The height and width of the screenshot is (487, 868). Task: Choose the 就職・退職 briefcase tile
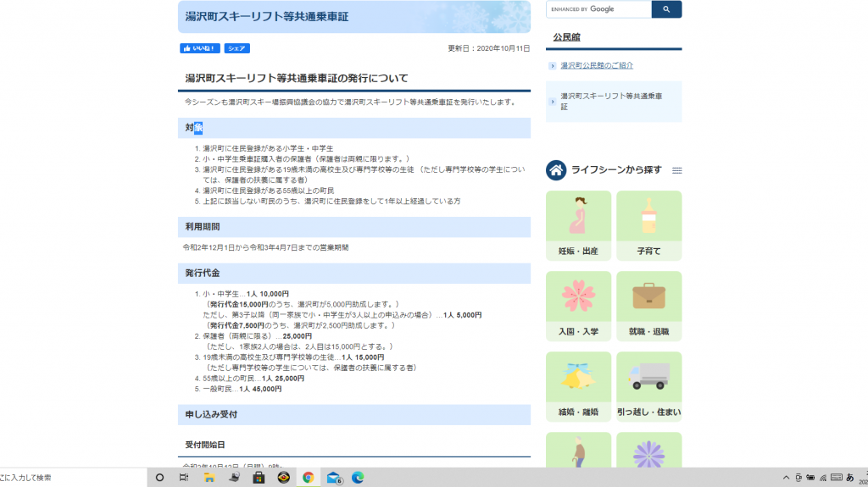pyautogui.click(x=648, y=305)
